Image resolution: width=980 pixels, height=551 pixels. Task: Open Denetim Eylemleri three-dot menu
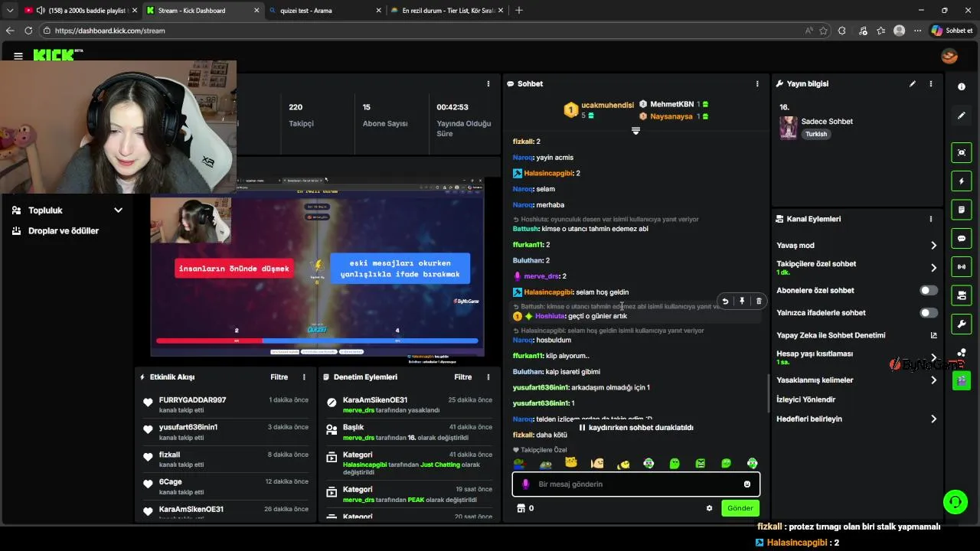[488, 377]
